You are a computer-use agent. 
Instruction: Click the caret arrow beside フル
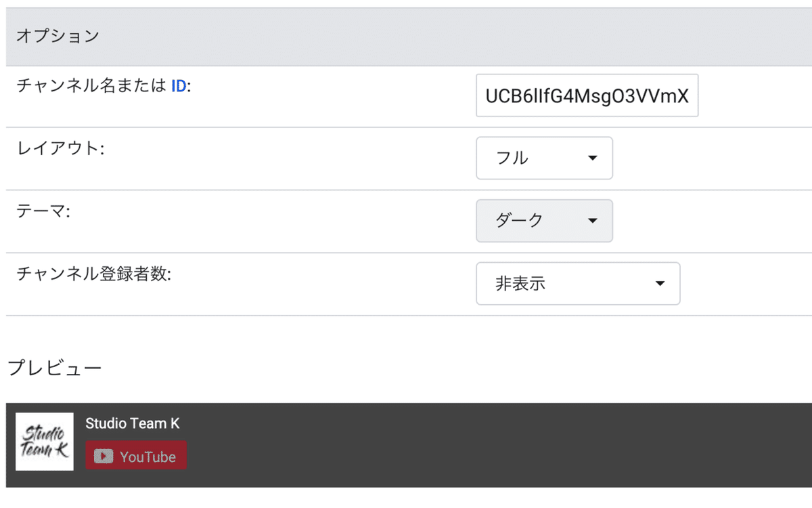[x=593, y=158]
